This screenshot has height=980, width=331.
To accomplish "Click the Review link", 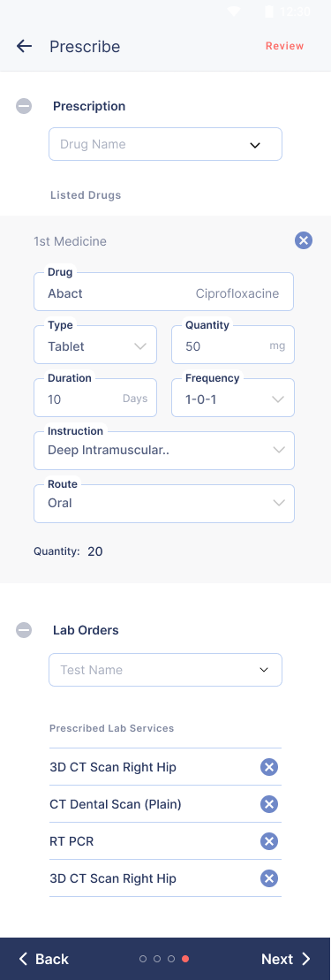I will pos(285,46).
